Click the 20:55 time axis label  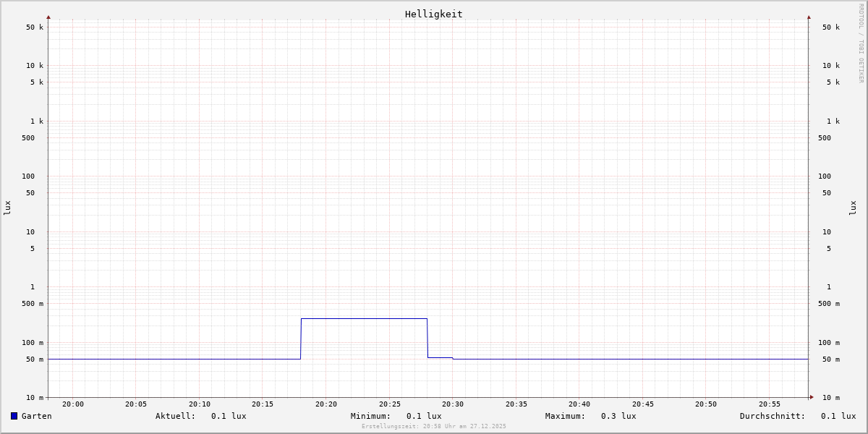pos(770,404)
